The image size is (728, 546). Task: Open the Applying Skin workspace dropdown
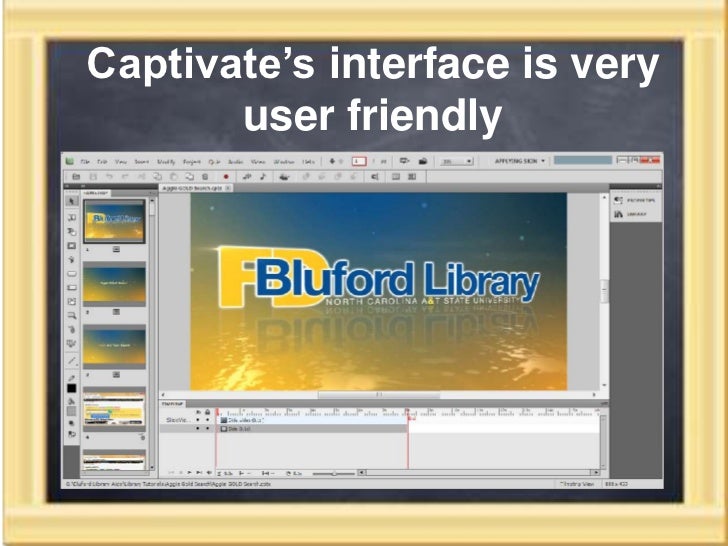coord(520,161)
